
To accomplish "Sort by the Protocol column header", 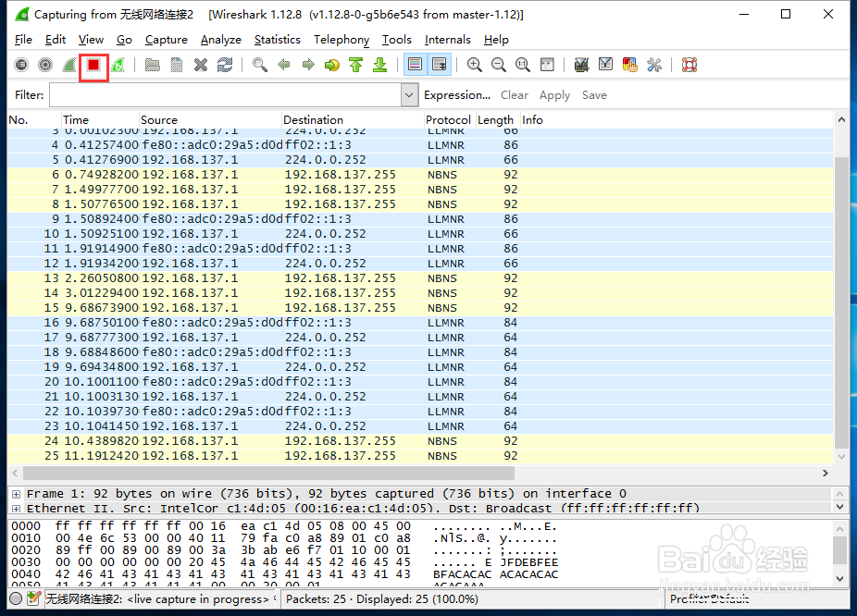I will 448,119.
